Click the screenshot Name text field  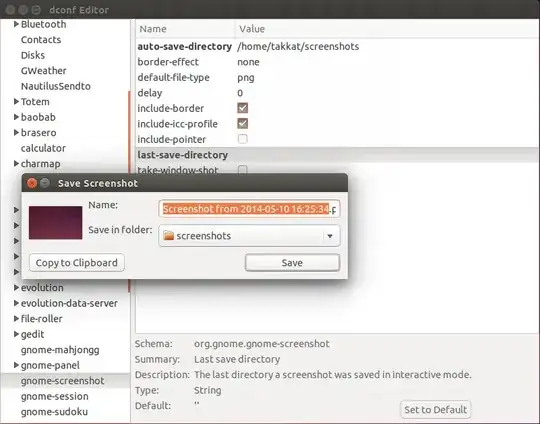(249, 209)
